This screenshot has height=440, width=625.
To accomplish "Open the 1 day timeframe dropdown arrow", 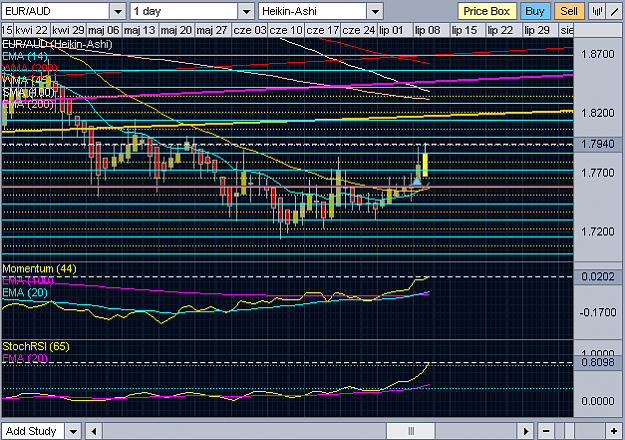I will tap(246, 11).
